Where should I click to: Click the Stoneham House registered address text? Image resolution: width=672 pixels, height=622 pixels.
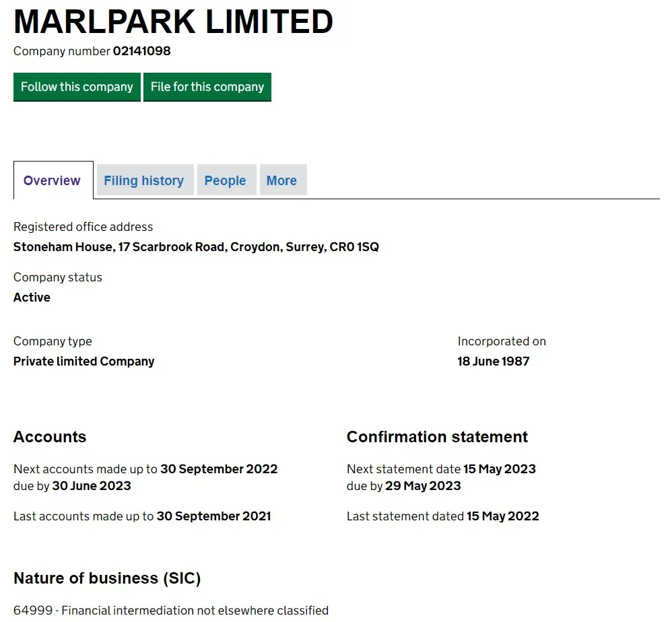[196, 247]
